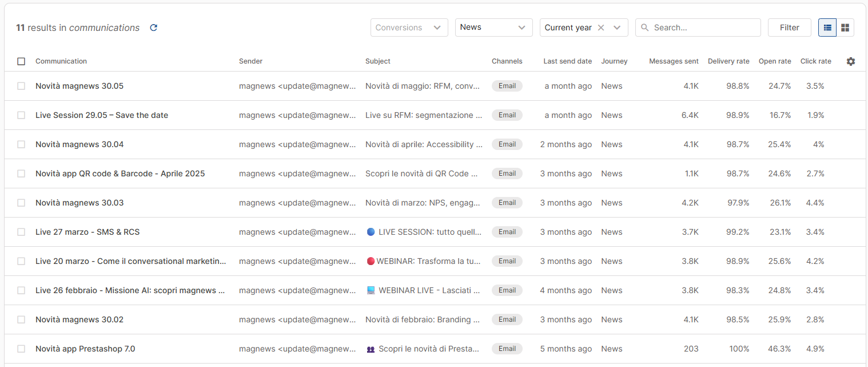Click the Channels column header
The width and height of the screenshot is (868, 367).
pos(507,61)
